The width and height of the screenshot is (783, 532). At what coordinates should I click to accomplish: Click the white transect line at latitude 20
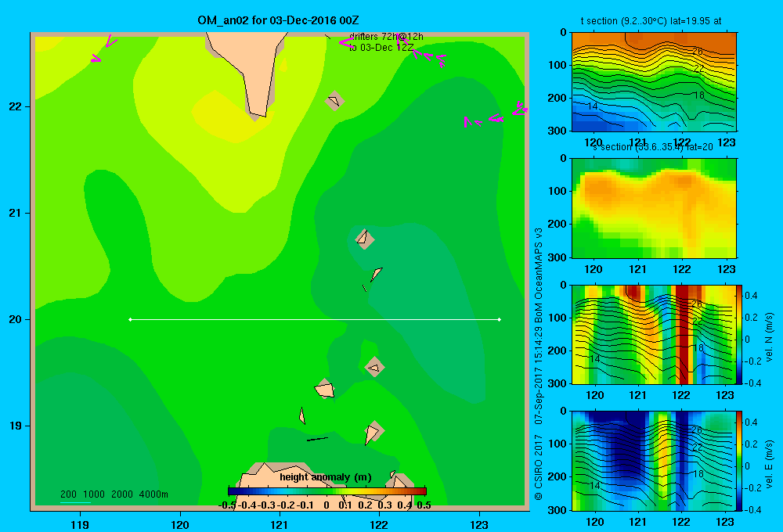pos(315,319)
